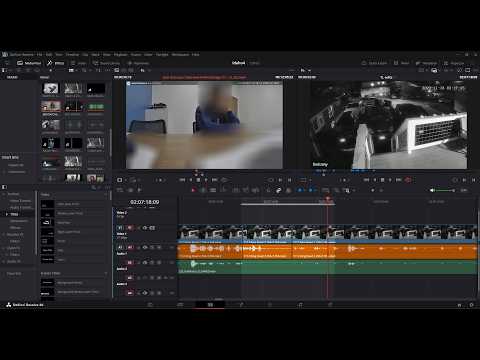Viewport: 480px width, 360px height.
Task: Toggle the clip linking chain icon
Action: point(279,190)
